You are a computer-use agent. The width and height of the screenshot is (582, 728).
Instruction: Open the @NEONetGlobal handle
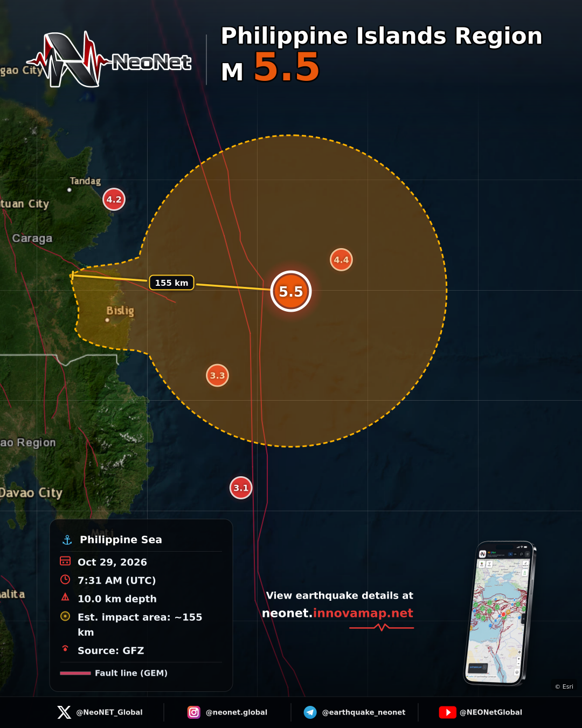491,712
